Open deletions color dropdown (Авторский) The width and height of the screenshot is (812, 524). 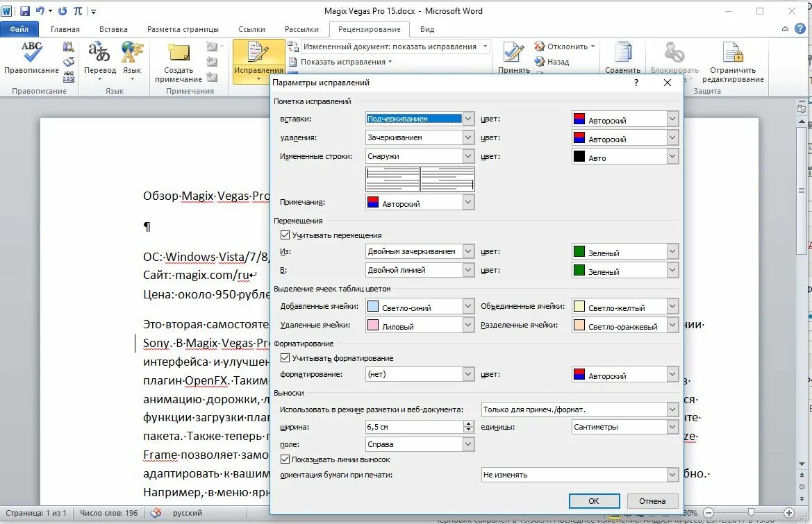point(625,137)
